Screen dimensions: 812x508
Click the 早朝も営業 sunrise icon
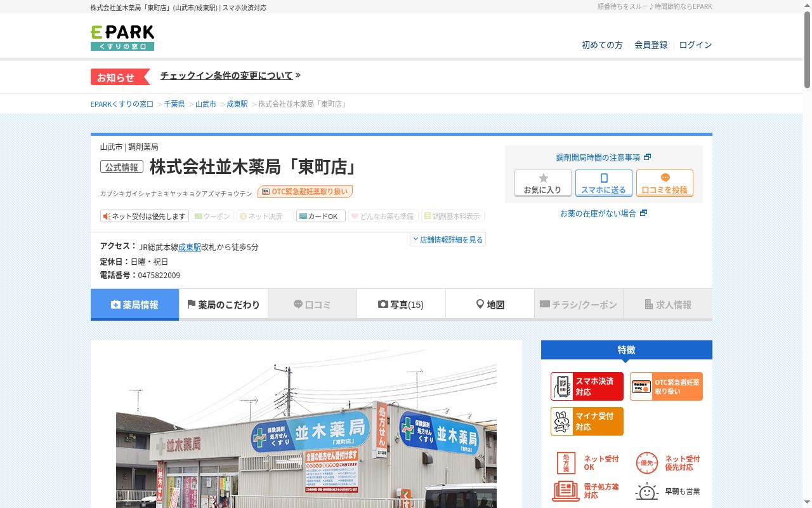[646, 491]
